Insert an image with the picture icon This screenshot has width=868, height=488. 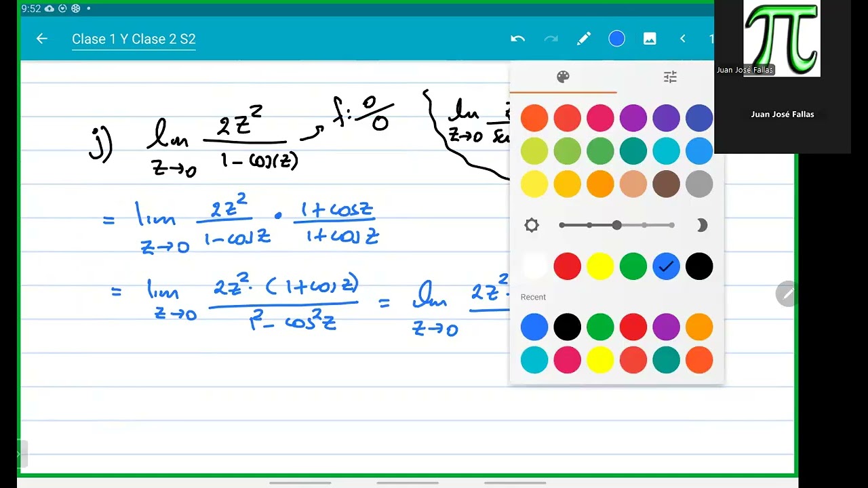[650, 39]
